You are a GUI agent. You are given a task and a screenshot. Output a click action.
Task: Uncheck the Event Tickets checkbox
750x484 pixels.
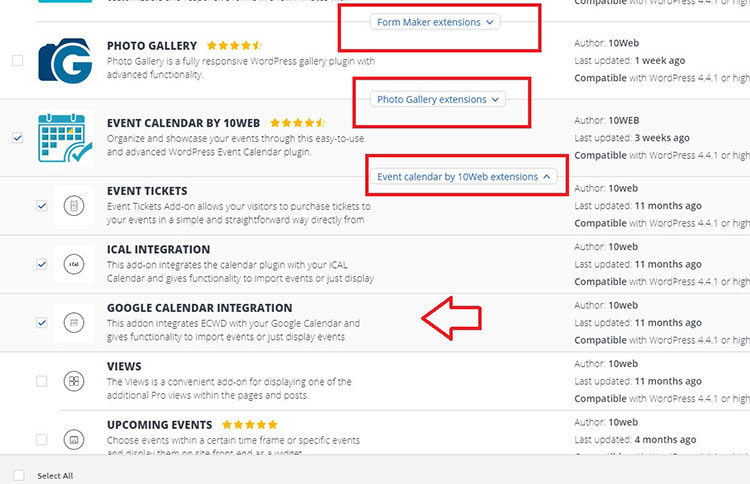point(41,206)
